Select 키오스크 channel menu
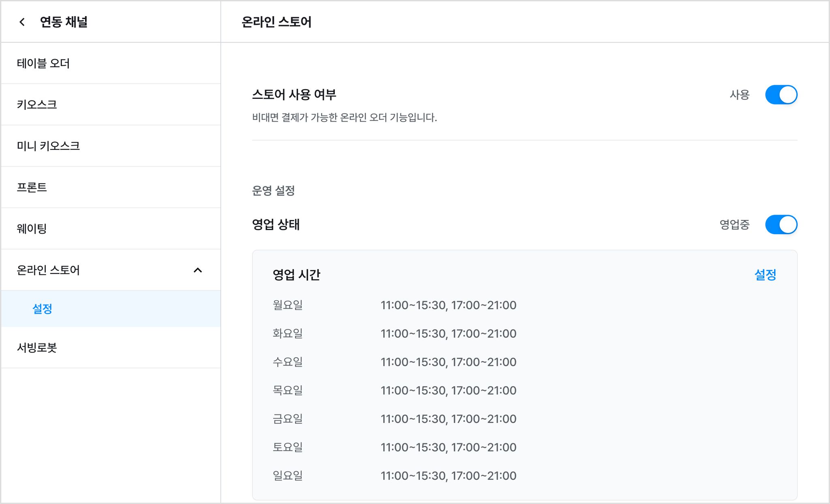Viewport: 830px width, 504px height. (x=111, y=105)
